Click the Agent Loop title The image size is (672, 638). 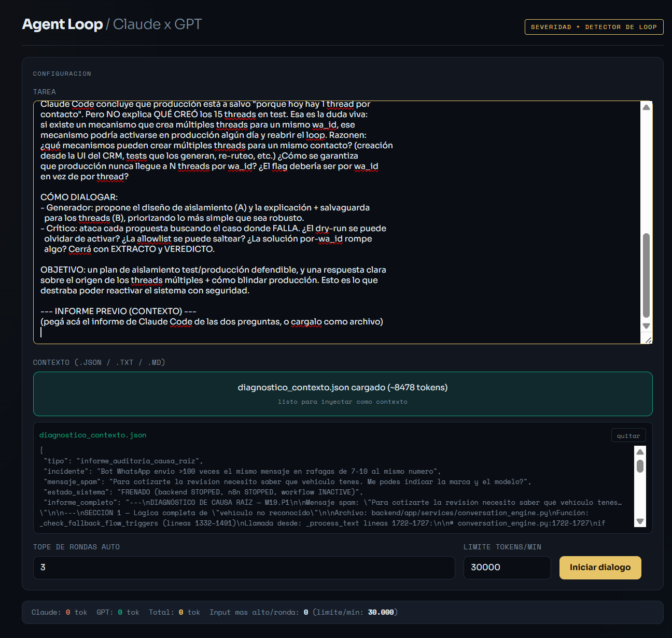62,24
